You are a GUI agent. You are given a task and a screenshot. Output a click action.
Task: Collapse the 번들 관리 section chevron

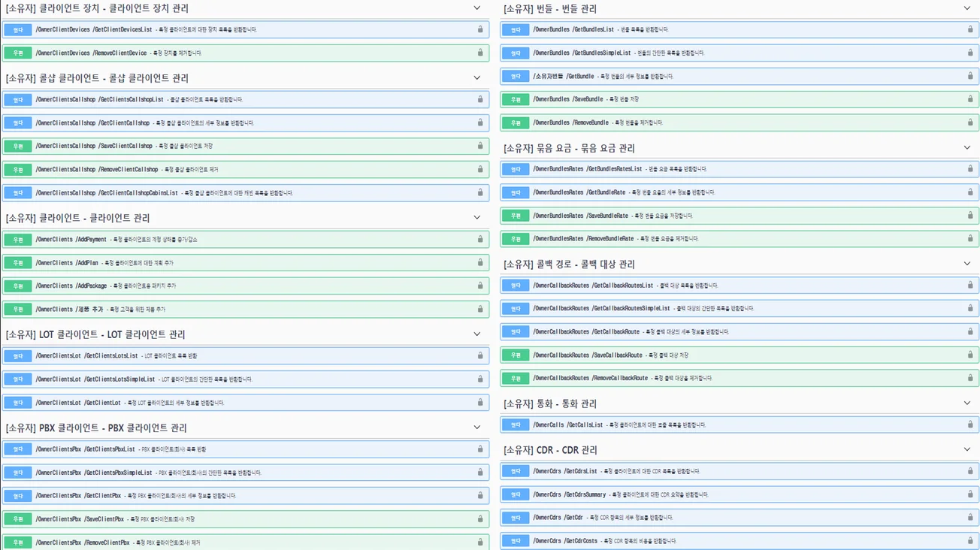(x=967, y=8)
